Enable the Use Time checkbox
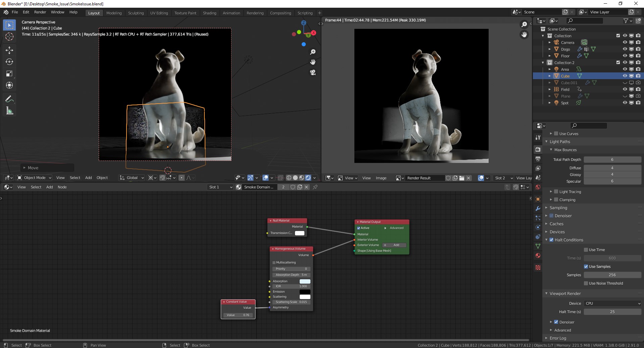The width and height of the screenshot is (644, 348). 586,250
